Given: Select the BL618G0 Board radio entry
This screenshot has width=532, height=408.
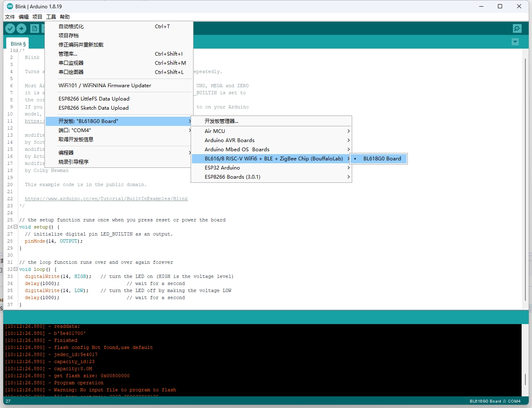Looking at the screenshot, I should (379, 158).
